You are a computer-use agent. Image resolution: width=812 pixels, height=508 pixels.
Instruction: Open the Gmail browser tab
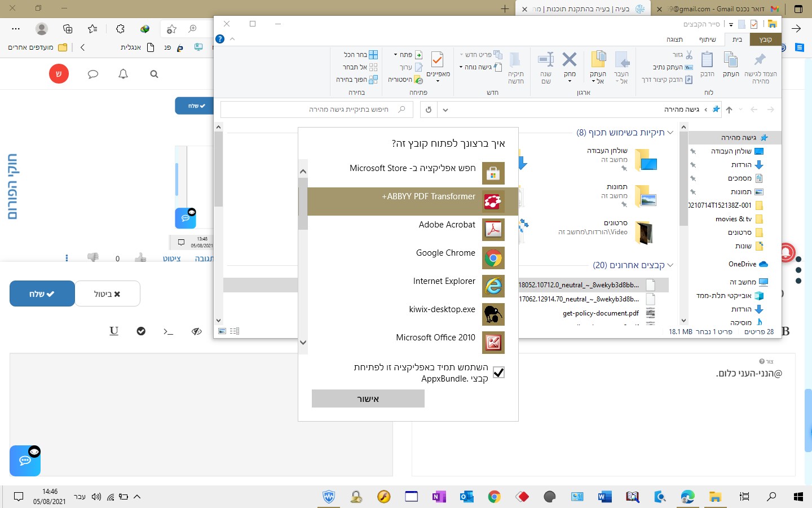pos(717,8)
